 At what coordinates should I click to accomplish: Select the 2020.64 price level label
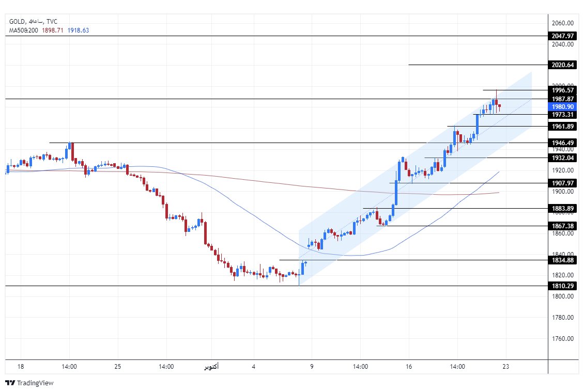[x=562, y=65]
